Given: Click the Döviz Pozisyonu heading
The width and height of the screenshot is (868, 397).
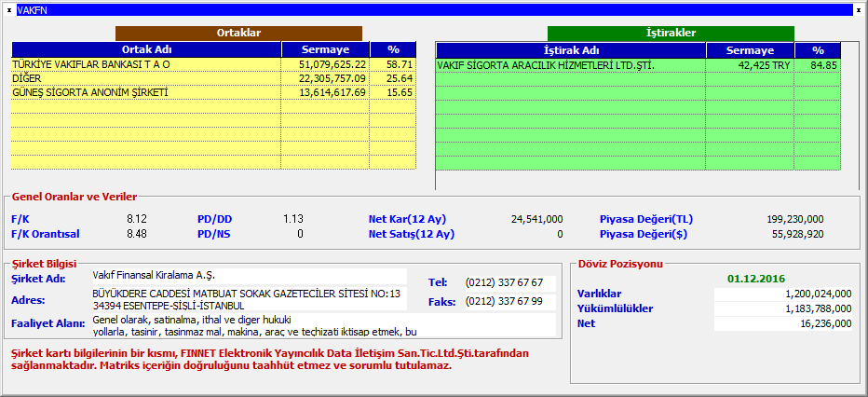Looking at the screenshot, I should [620, 264].
